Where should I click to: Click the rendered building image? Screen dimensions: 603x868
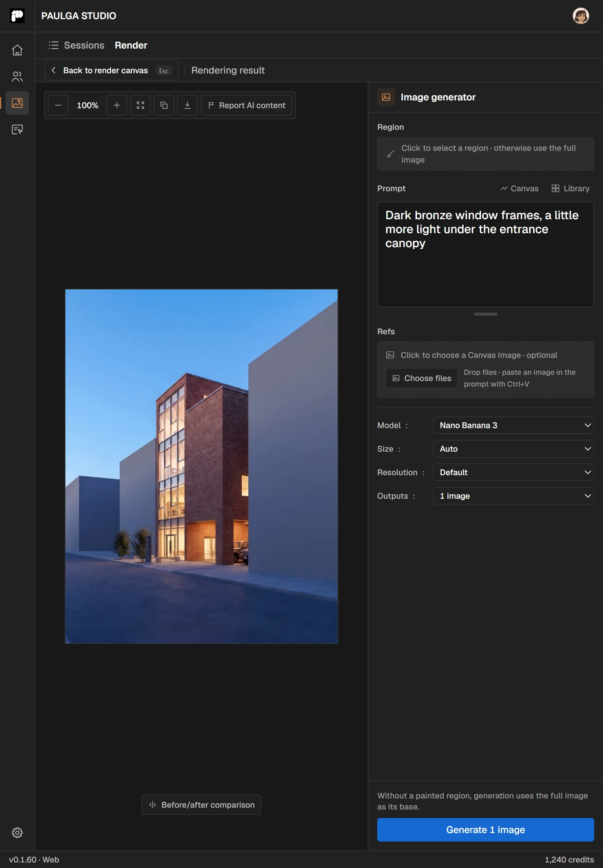(201, 466)
